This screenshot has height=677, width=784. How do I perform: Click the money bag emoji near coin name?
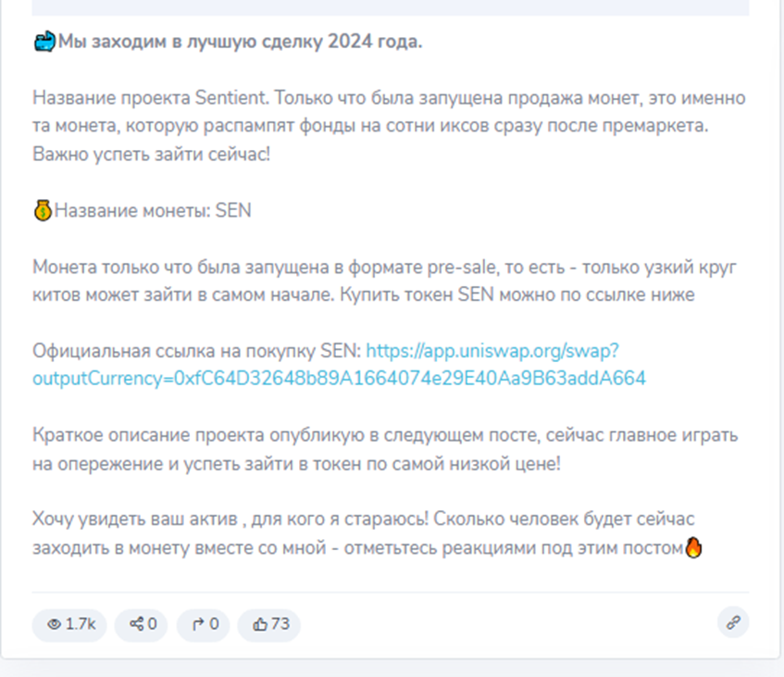(x=41, y=210)
